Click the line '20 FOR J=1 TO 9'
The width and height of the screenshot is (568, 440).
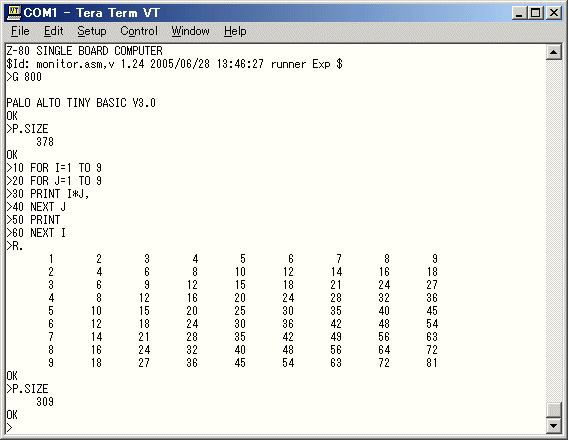(x=54, y=181)
